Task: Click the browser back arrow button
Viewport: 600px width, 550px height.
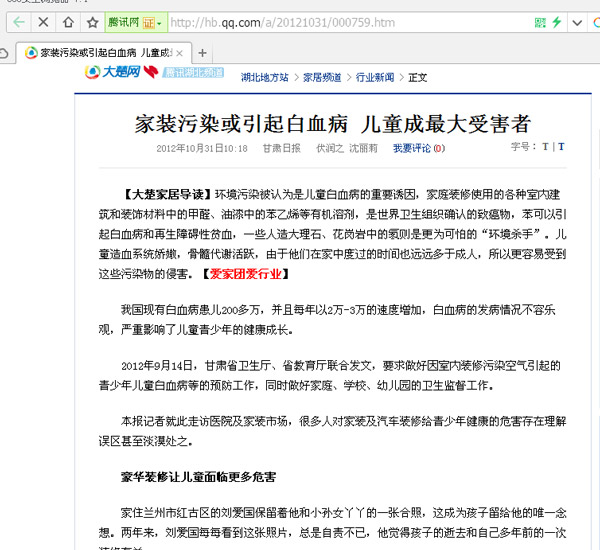Action: click(x=19, y=21)
